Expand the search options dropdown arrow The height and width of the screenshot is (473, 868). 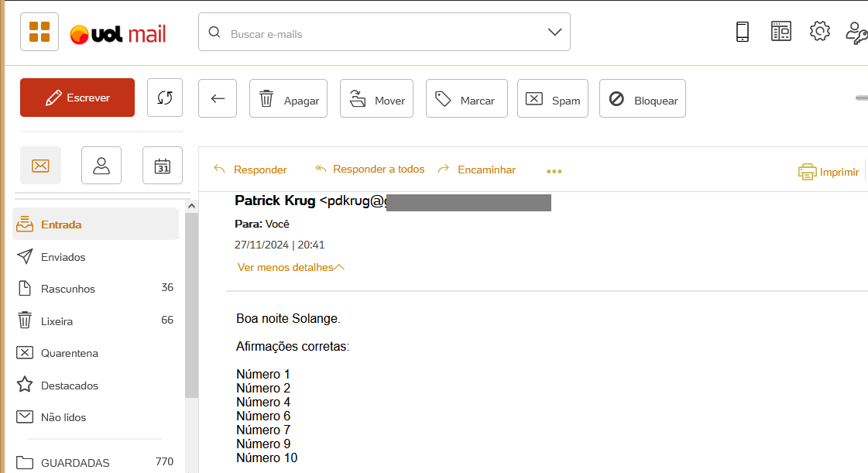(554, 33)
